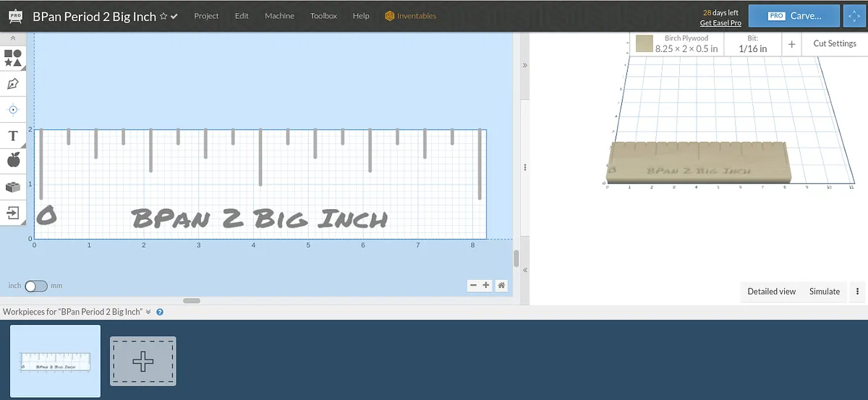Reset canvas view with home icon

[501, 285]
